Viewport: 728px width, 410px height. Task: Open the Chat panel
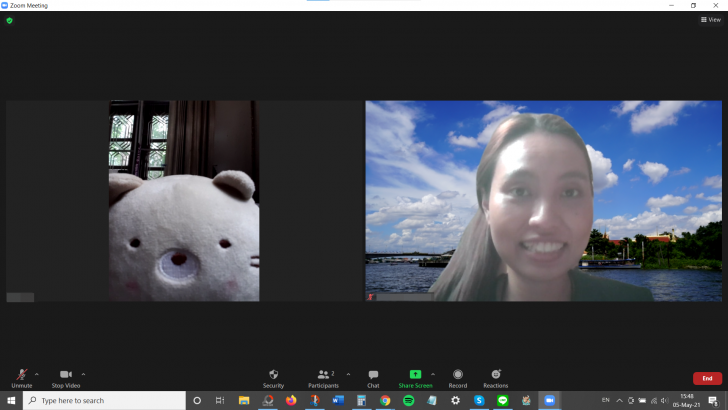point(373,378)
